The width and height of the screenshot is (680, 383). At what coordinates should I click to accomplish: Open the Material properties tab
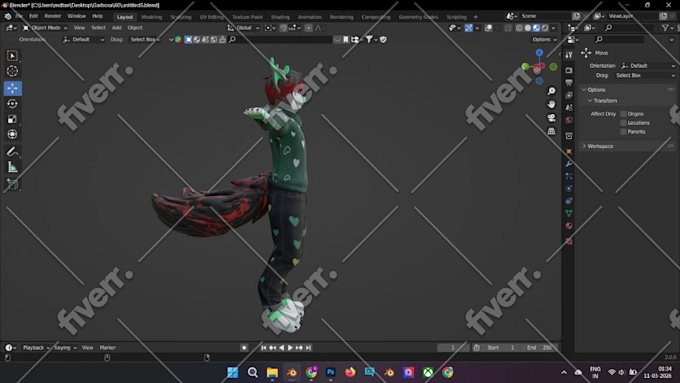coord(569,226)
